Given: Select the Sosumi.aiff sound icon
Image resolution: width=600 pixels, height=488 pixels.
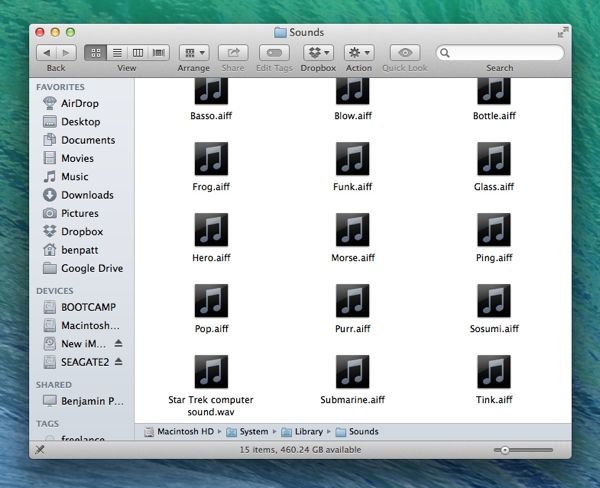Looking at the screenshot, I should 494,300.
